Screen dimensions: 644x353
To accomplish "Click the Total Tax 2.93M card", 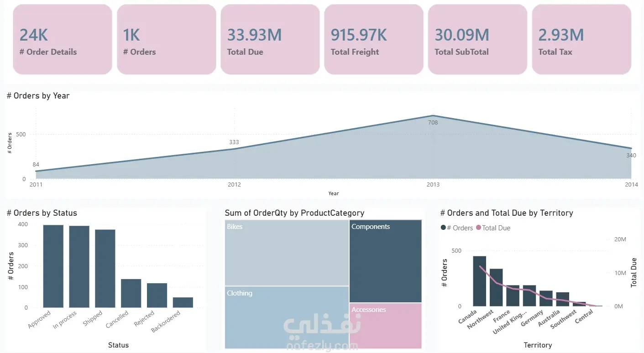I will (x=581, y=40).
